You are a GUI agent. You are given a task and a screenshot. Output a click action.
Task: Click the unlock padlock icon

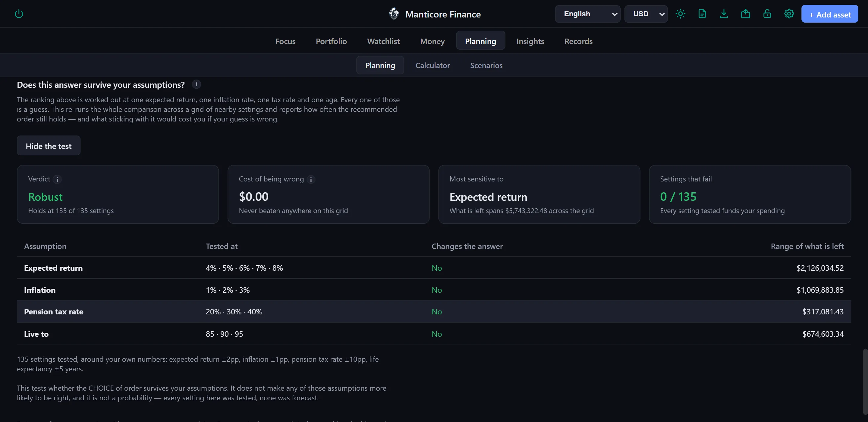tap(767, 14)
